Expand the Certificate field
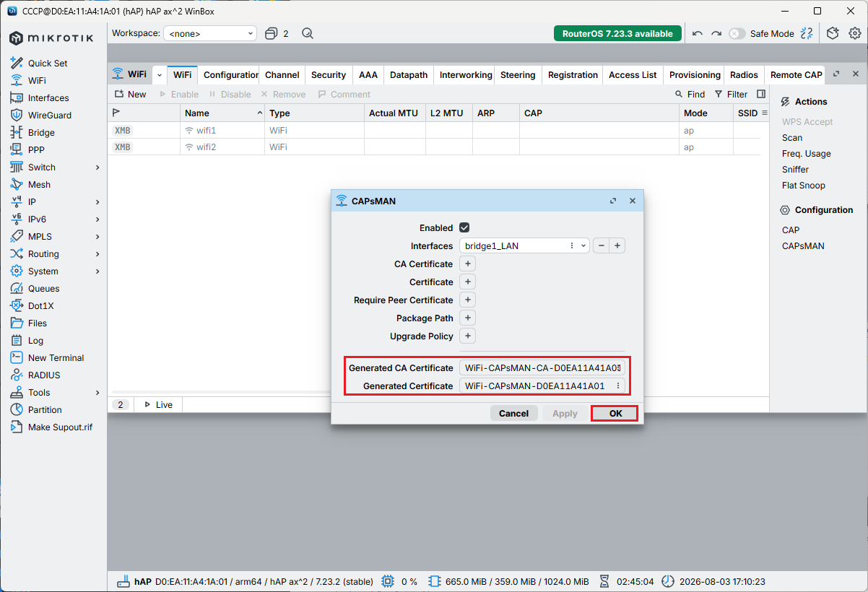868x592 pixels. [467, 282]
